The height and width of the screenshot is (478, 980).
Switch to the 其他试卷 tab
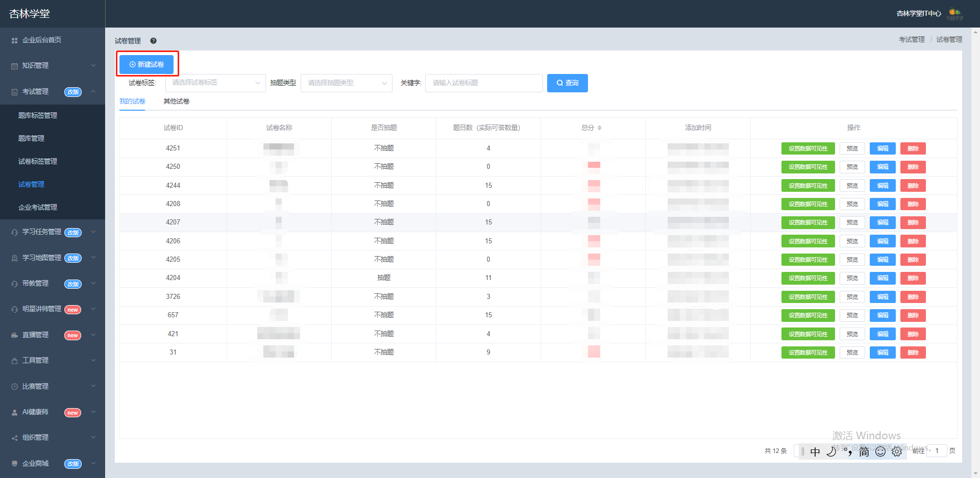click(x=176, y=101)
